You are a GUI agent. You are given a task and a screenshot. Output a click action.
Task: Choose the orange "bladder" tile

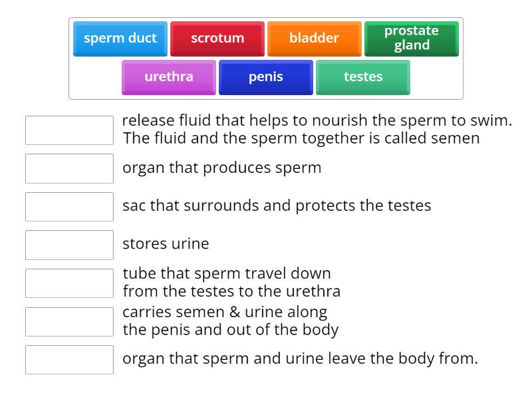(314, 39)
